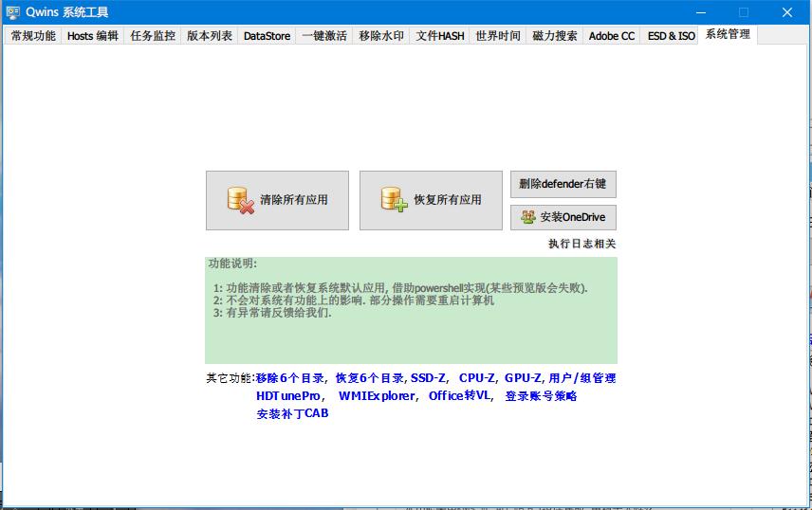812x510 pixels.
Task: Close the Qwins 系统工具 window
Action: (x=787, y=12)
